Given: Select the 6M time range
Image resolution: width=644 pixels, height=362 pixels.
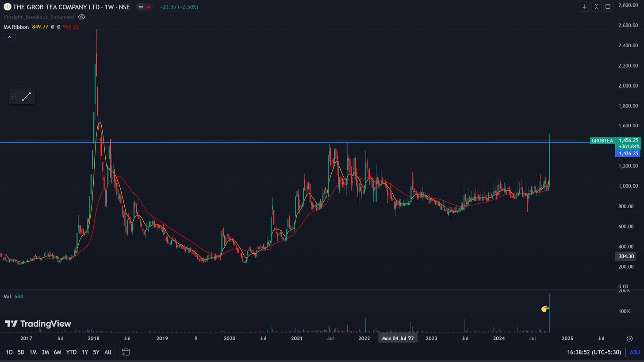Looking at the screenshot, I should [x=57, y=352].
